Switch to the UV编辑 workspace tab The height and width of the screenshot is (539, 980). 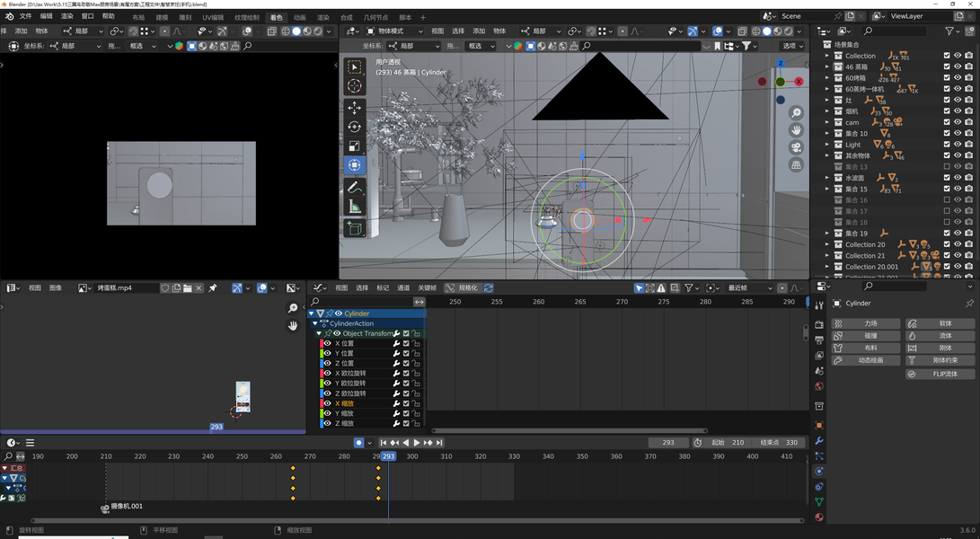pyautogui.click(x=213, y=17)
